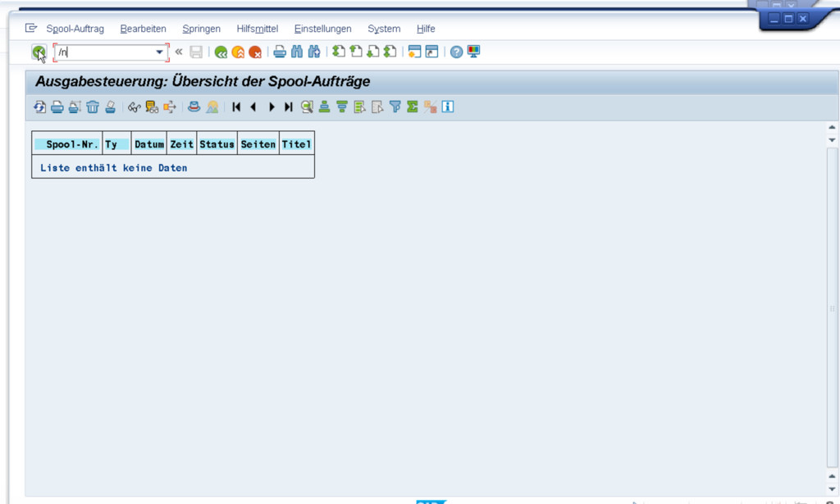This screenshot has height=504, width=840.
Task: Print spool request directly
Action: click(57, 107)
